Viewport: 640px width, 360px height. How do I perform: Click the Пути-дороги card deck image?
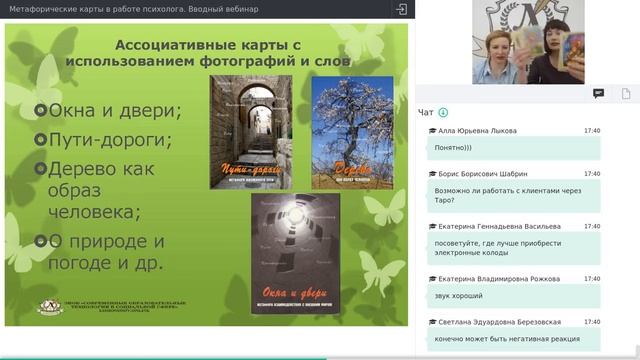pyautogui.click(x=251, y=132)
